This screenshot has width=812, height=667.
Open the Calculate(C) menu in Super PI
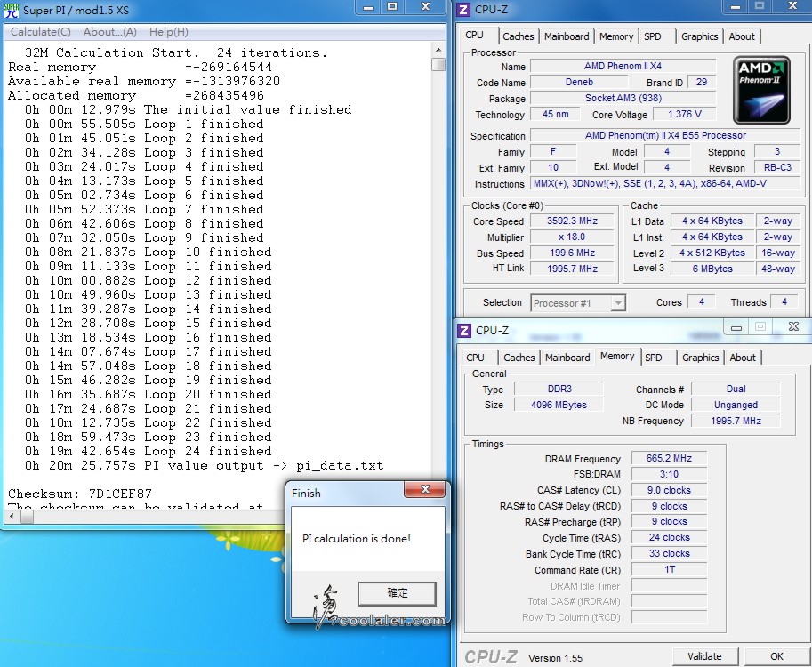(x=40, y=32)
